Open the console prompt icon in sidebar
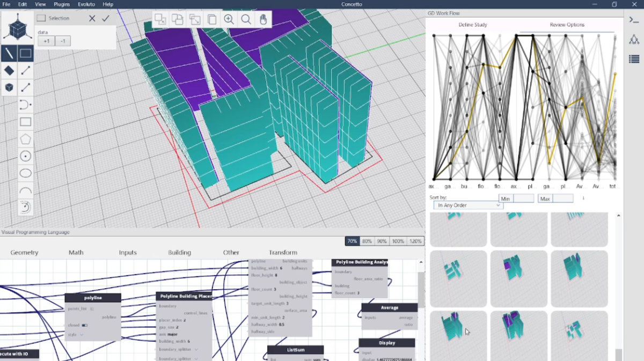Screen dimensions: 644x361 634,20
